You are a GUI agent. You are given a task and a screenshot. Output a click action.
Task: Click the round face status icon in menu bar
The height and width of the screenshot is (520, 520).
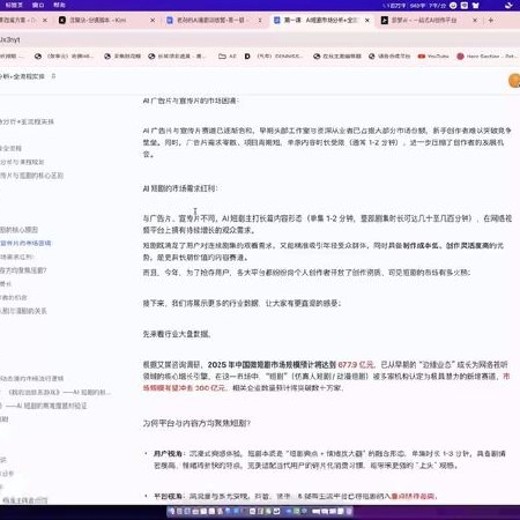tap(453, 5)
